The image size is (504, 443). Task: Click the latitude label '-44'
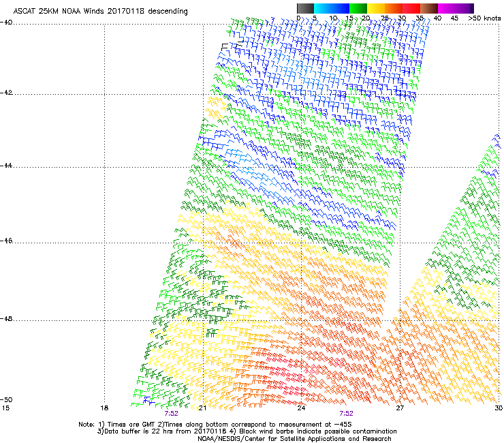pos(6,166)
